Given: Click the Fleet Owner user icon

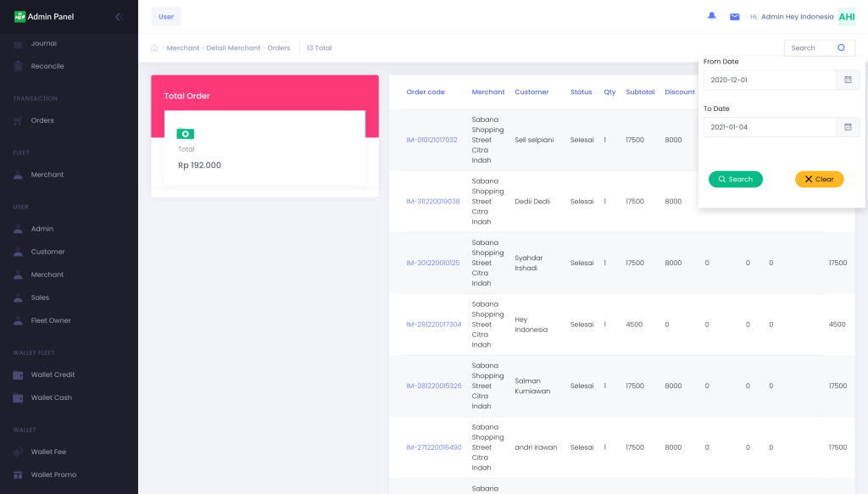Looking at the screenshot, I should [19, 321].
